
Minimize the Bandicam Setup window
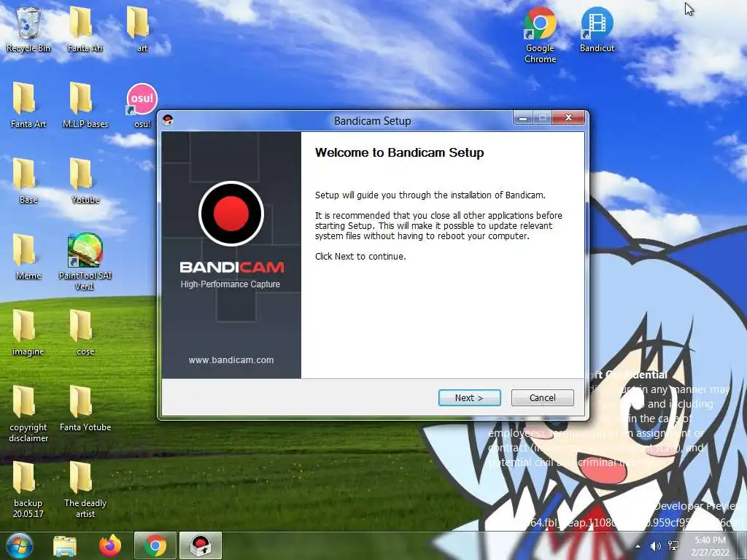coord(523,117)
